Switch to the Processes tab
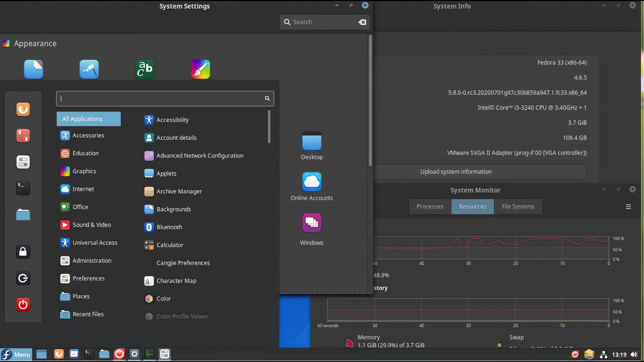644x362 pixels. tap(430, 206)
